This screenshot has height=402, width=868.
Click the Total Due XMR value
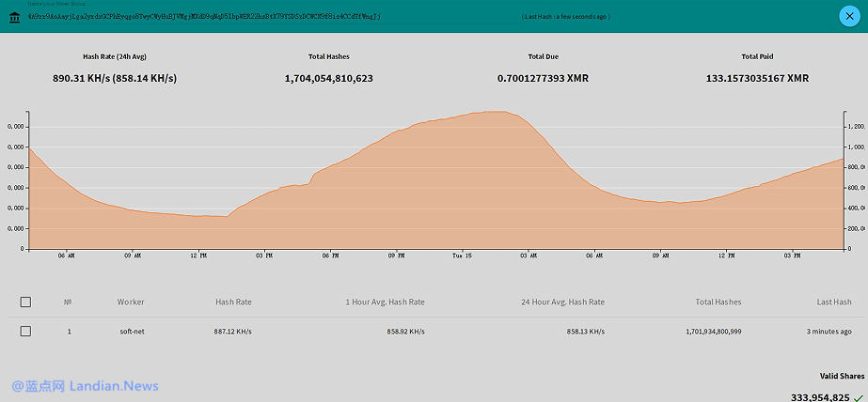click(543, 78)
